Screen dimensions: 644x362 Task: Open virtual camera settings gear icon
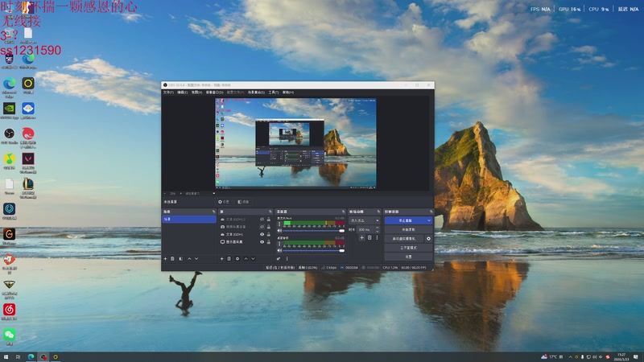tap(429, 238)
